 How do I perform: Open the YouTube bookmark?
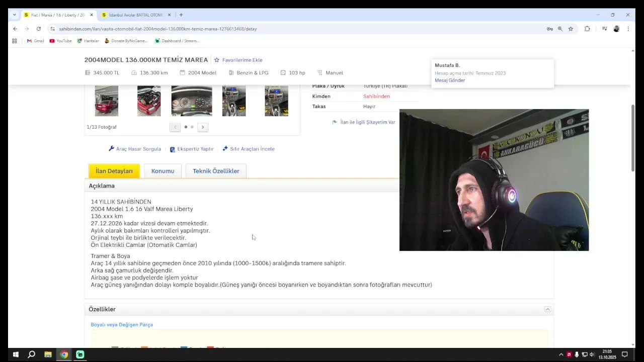pos(60,41)
